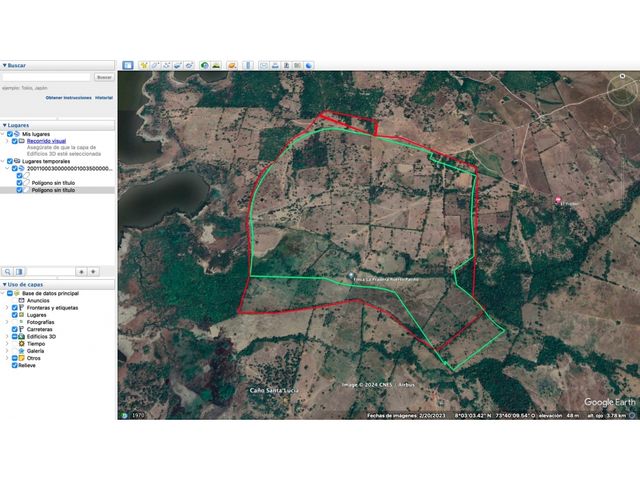Click the email envelope toolbar icon
The width and height of the screenshot is (640, 480).
click(x=264, y=65)
